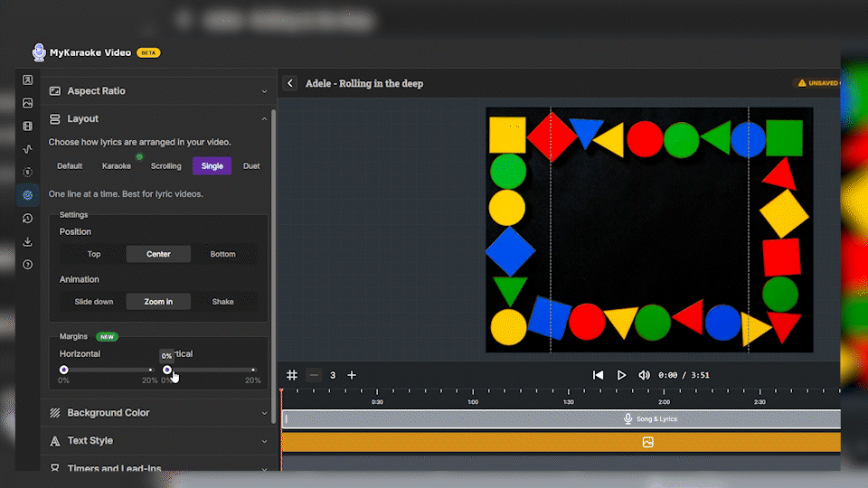Image resolution: width=868 pixels, height=488 pixels.
Task: Click the song title Adele - Rolling in the deep
Action: point(364,83)
